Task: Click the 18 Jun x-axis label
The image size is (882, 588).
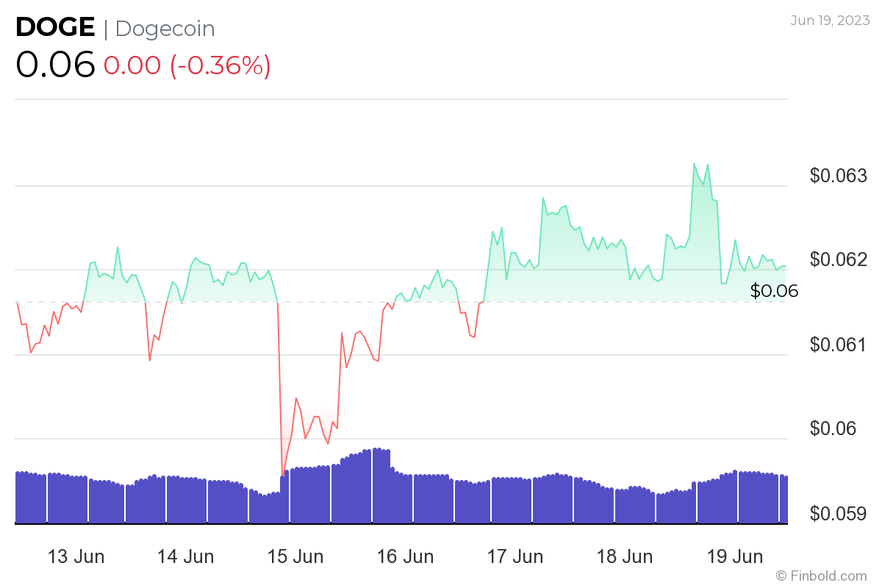Action: [625, 556]
